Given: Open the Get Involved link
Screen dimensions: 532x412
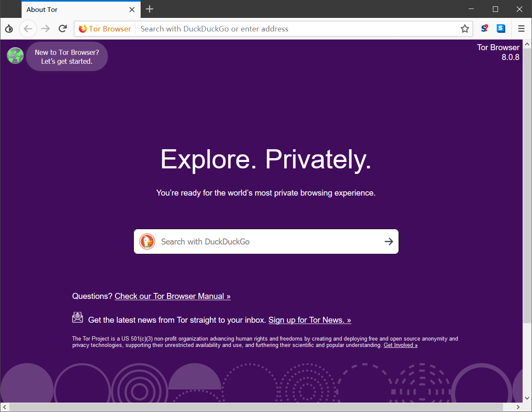Looking at the screenshot, I should tap(401, 345).
